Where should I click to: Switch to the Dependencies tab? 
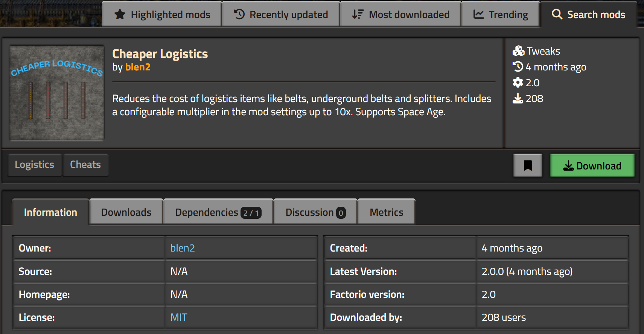coord(218,212)
